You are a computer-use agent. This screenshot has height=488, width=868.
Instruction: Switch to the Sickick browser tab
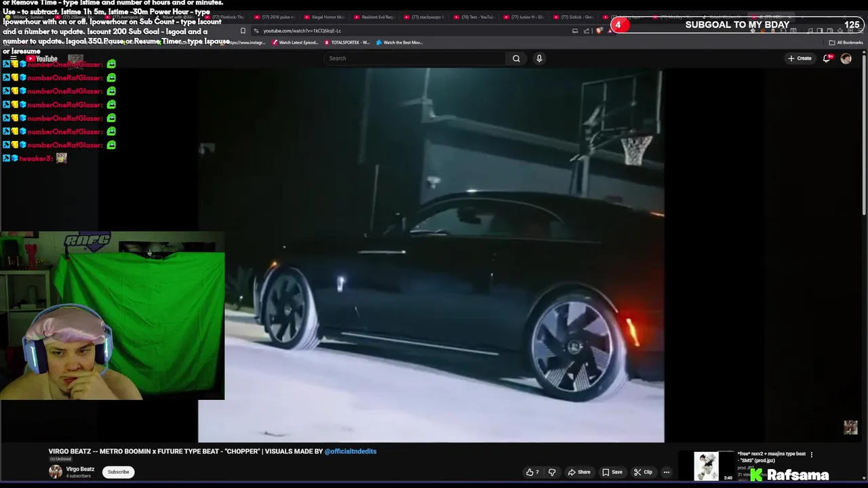click(x=574, y=17)
